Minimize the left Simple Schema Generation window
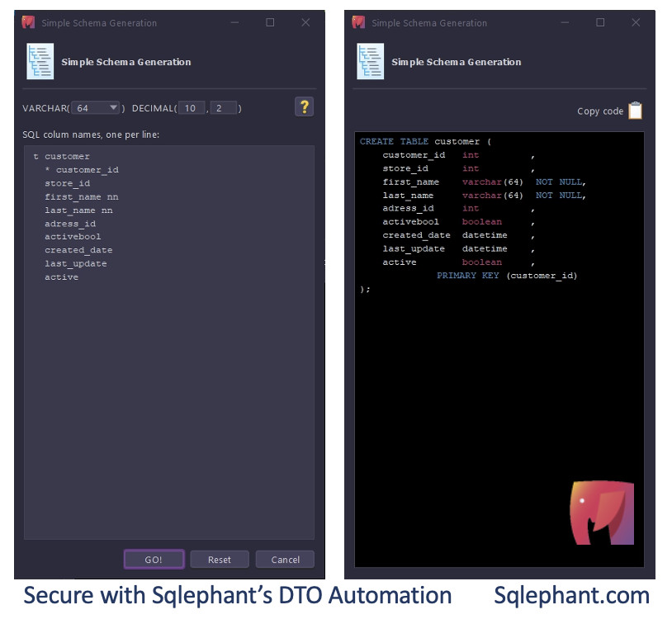Screen dimensions: 672x619 click(x=234, y=22)
